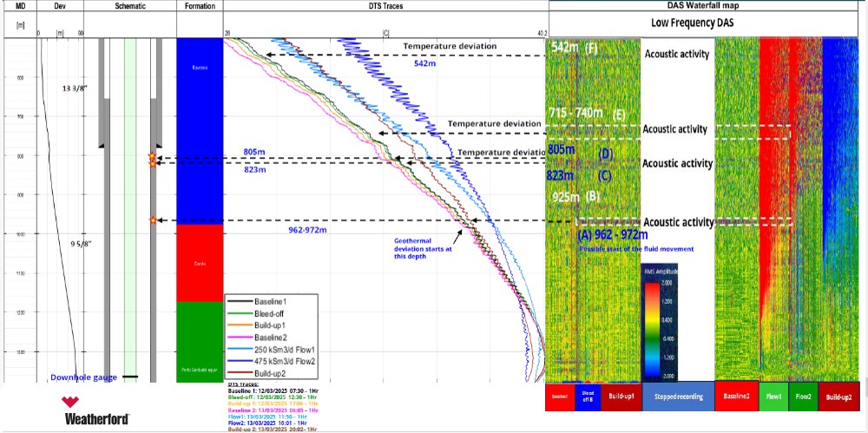Select the star marker at 962-972m depth

click(153, 220)
